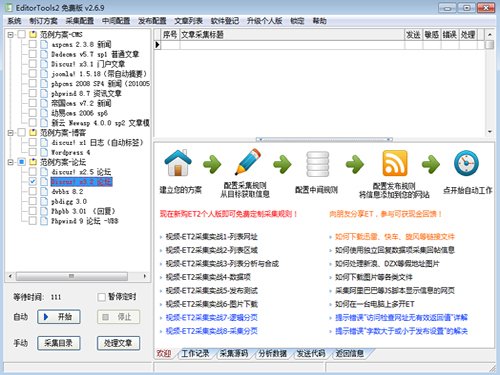Select the tree row phpwind 8.7 资讯文章
500x375 pixels.
(x=86, y=93)
